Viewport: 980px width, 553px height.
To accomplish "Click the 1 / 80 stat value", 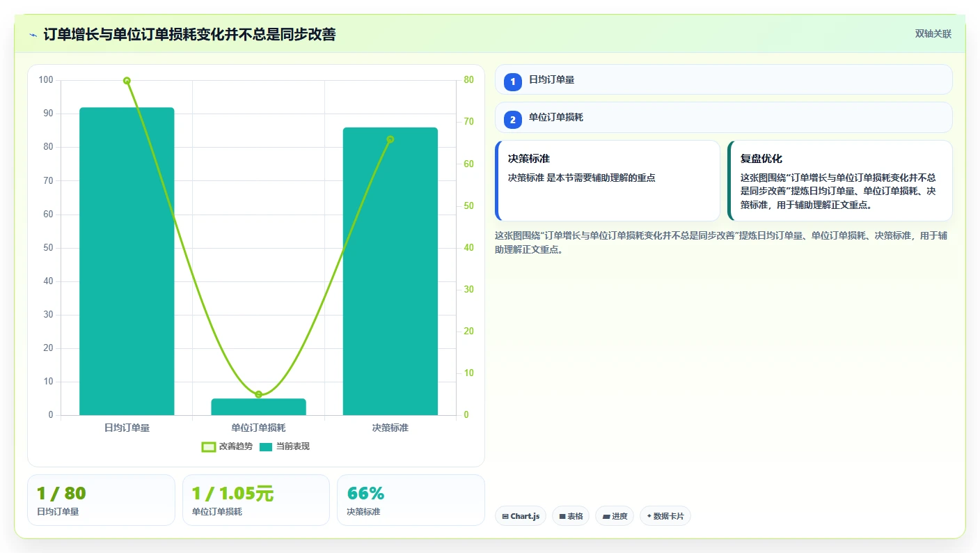I will pos(61,493).
